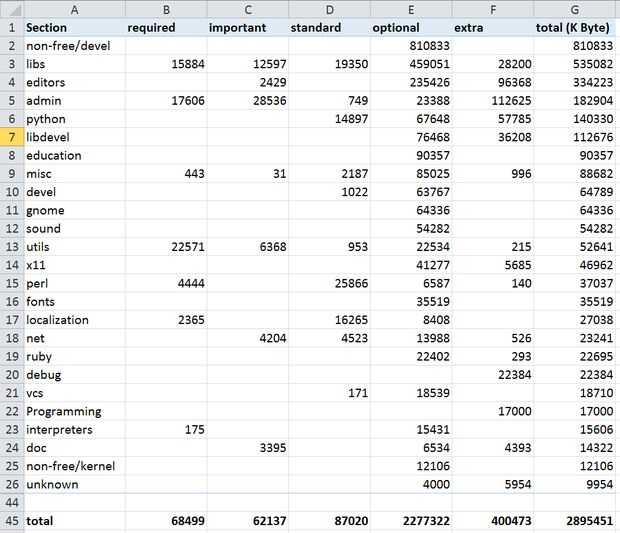Select column C header
620x533 pixels.
pos(248,9)
